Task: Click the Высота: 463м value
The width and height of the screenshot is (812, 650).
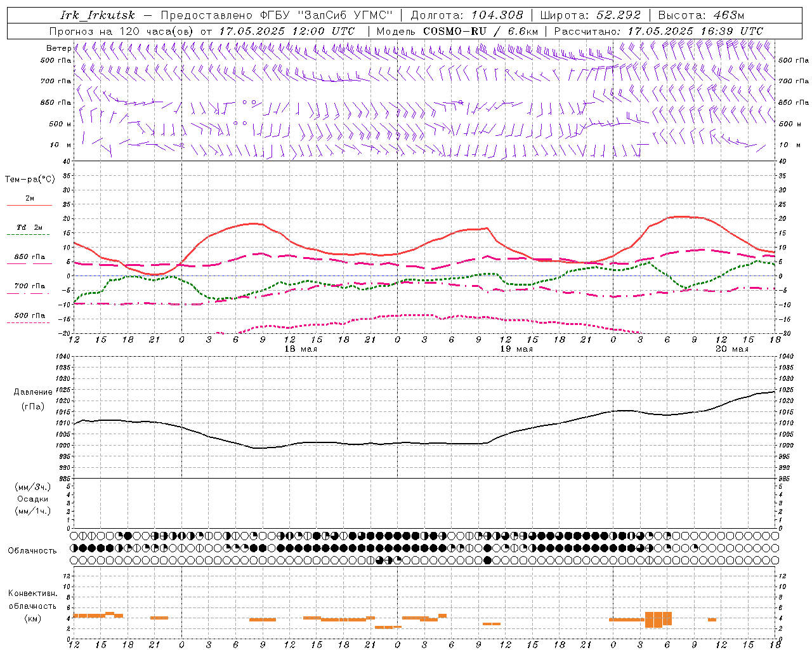Action: point(701,15)
